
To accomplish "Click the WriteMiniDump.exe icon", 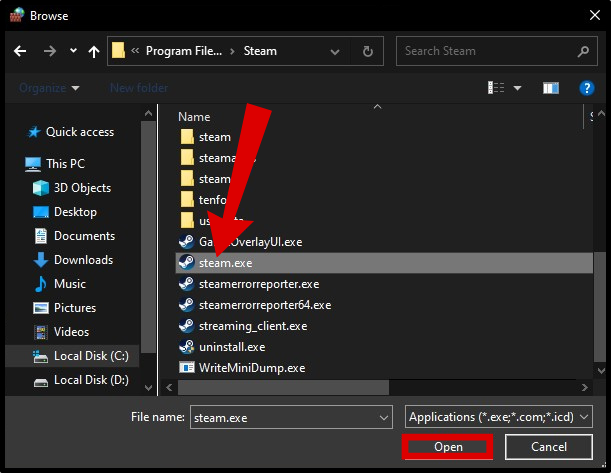I will click(x=187, y=367).
